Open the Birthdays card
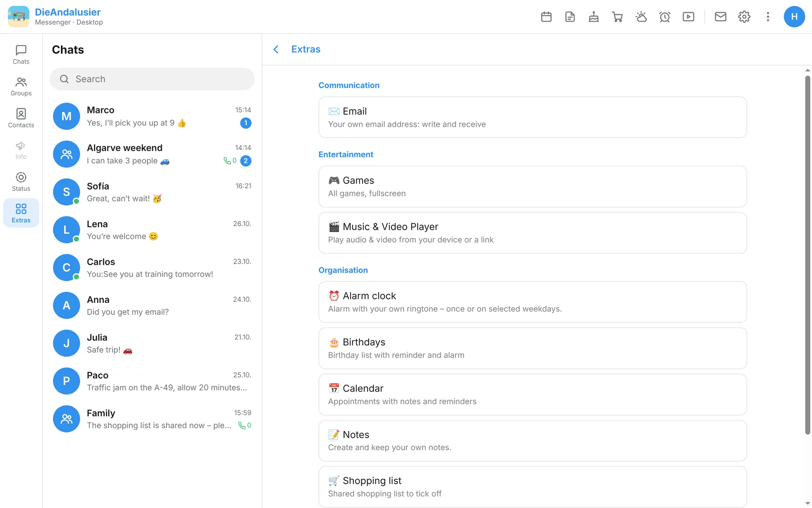 [533, 348]
